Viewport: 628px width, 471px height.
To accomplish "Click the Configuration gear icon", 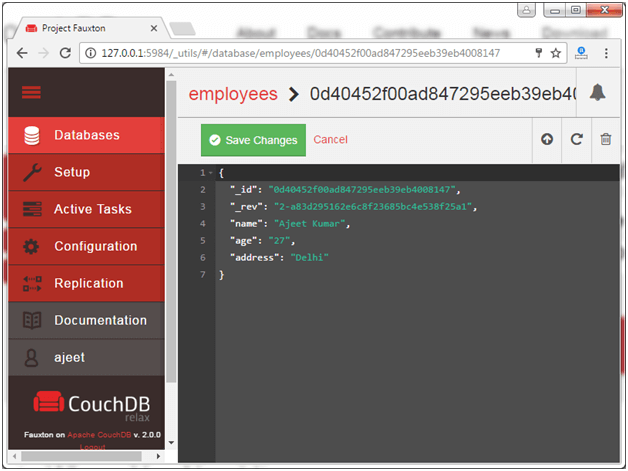I will (x=31, y=246).
